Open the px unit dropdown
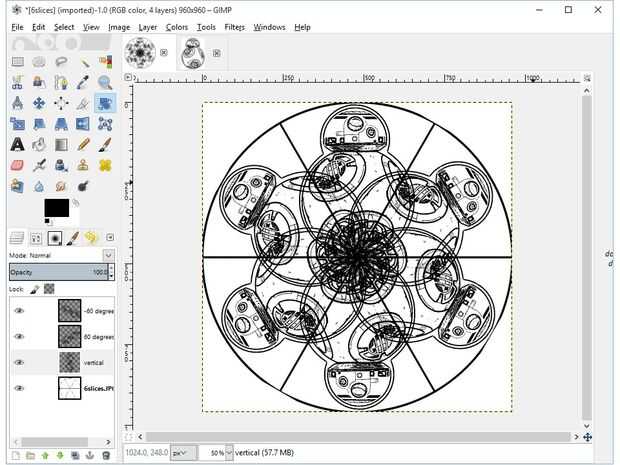Image resolution: width=620 pixels, height=465 pixels. point(184,453)
